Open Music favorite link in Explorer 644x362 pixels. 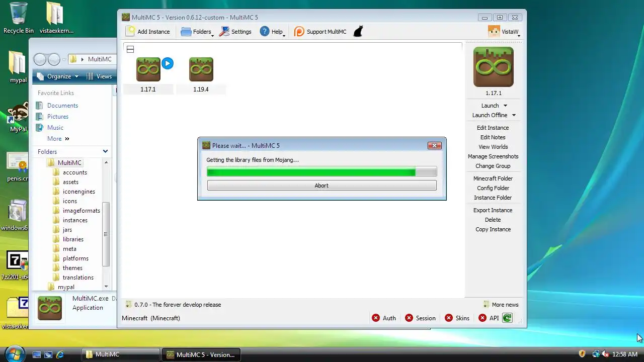click(x=50, y=128)
